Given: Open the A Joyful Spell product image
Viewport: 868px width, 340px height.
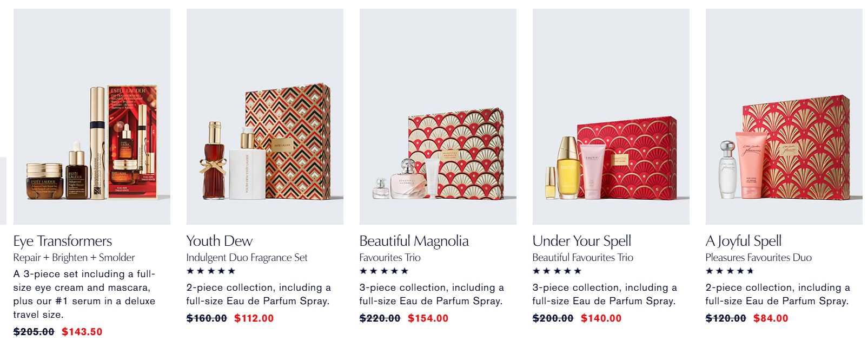Looking at the screenshot, I should [x=784, y=116].
